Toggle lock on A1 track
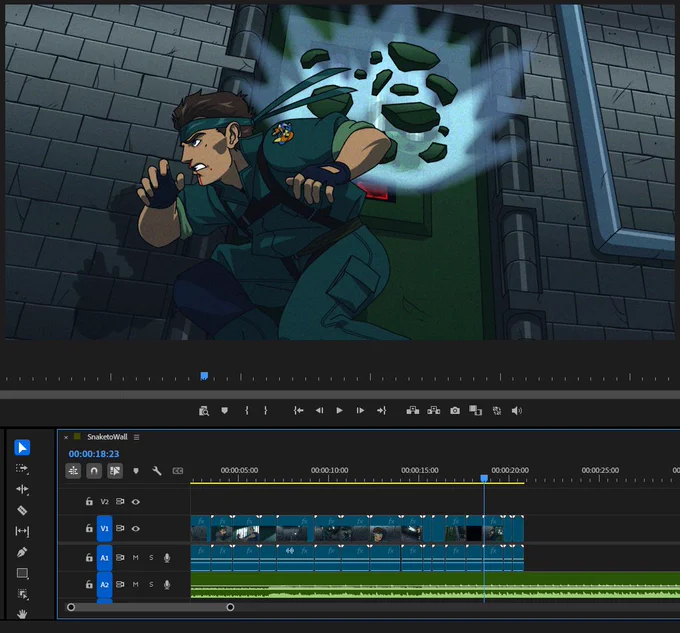Image resolution: width=680 pixels, height=633 pixels. point(89,558)
